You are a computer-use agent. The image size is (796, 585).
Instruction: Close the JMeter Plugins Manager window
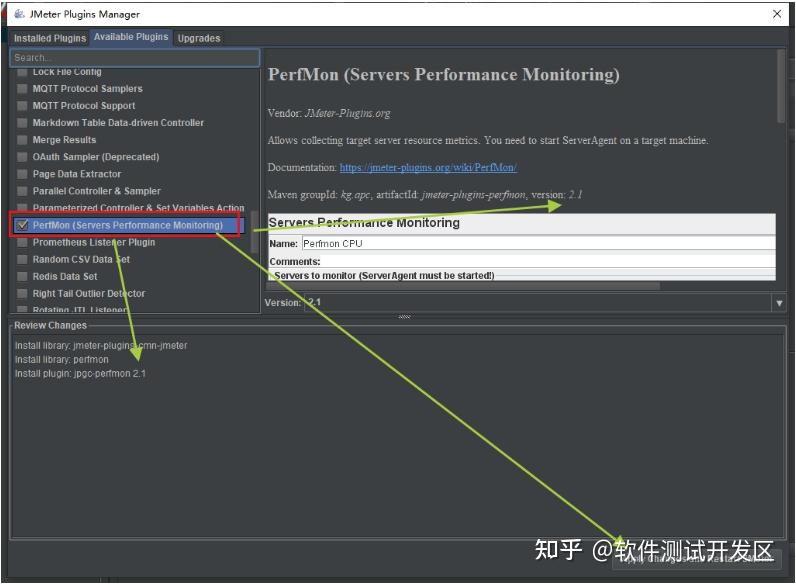pyautogui.click(x=777, y=14)
